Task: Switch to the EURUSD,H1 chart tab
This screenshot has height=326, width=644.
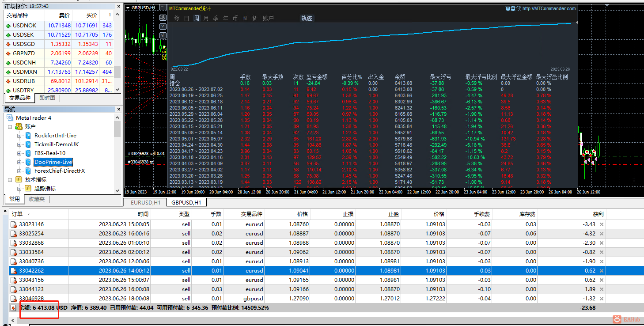Action: 145,202
